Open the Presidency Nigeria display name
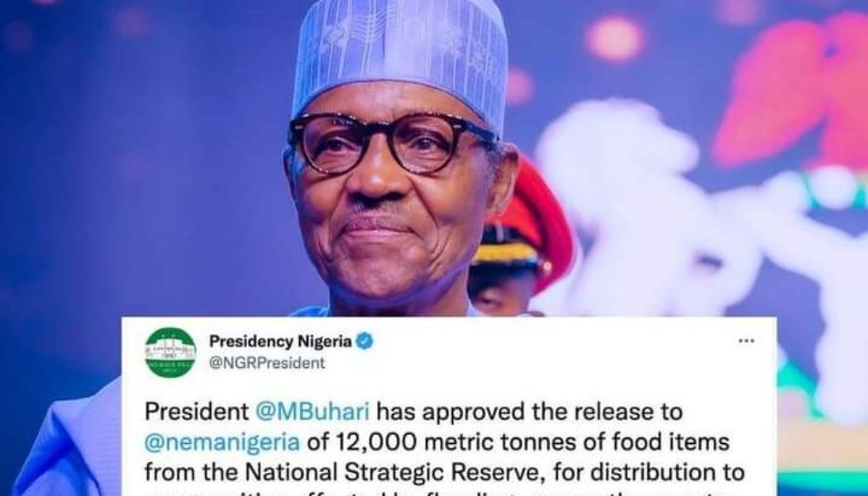The image size is (868, 496). click(280, 341)
